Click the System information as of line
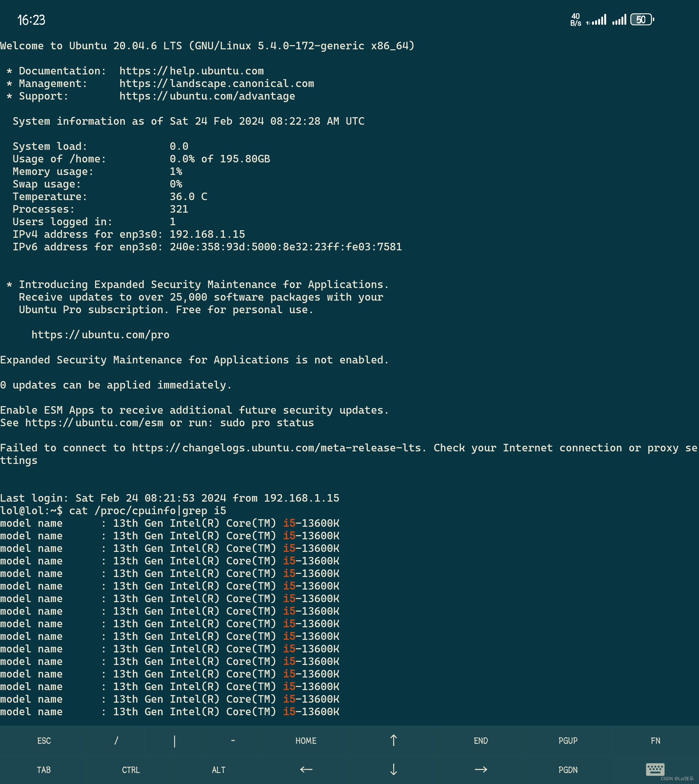 click(x=188, y=121)
